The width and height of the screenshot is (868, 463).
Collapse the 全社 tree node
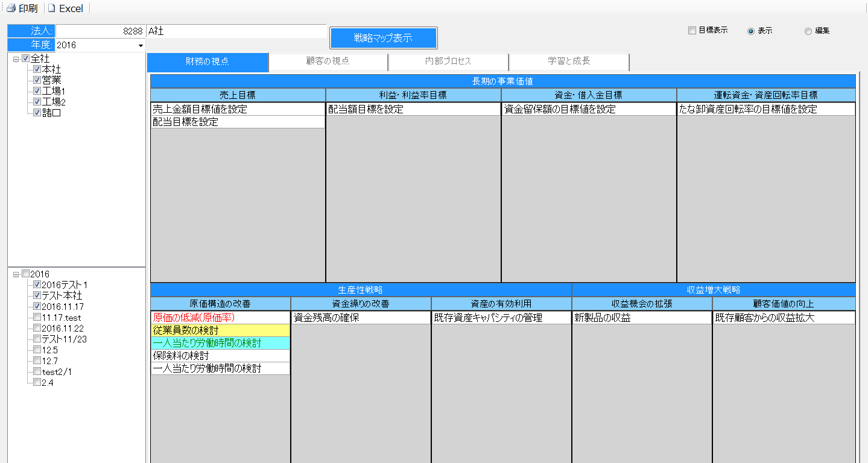click(16, 59)
